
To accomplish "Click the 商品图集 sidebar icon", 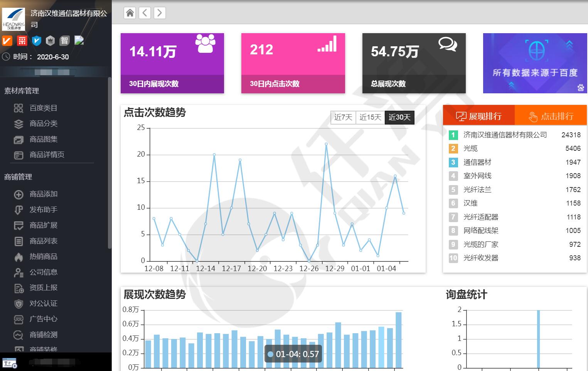I will tap(18, 139).
